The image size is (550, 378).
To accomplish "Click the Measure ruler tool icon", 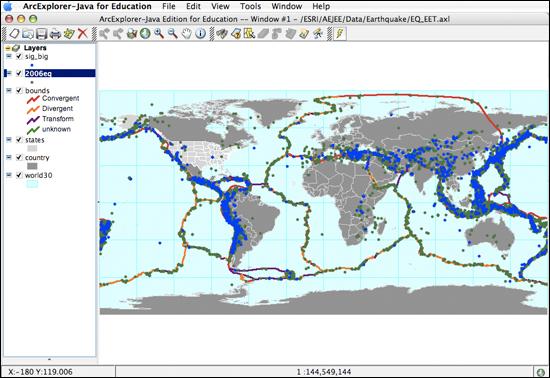I will pyautogui.click(x=304, y=34).
